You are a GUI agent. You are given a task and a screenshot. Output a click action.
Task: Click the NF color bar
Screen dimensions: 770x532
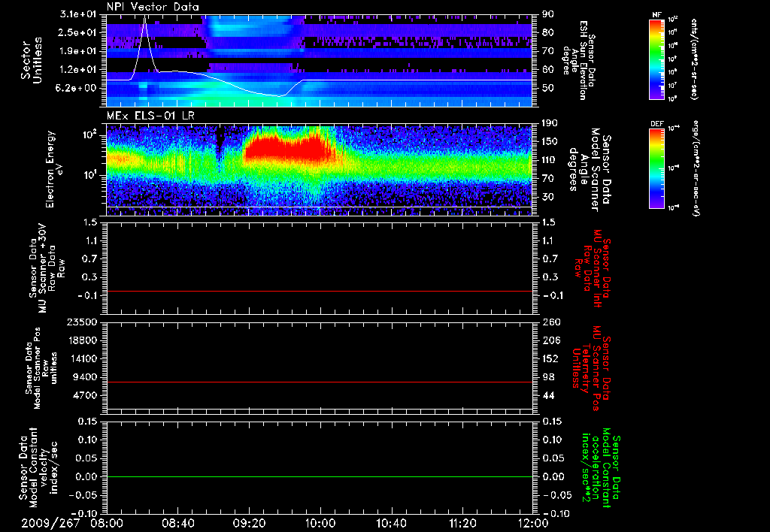click(656, 59)
